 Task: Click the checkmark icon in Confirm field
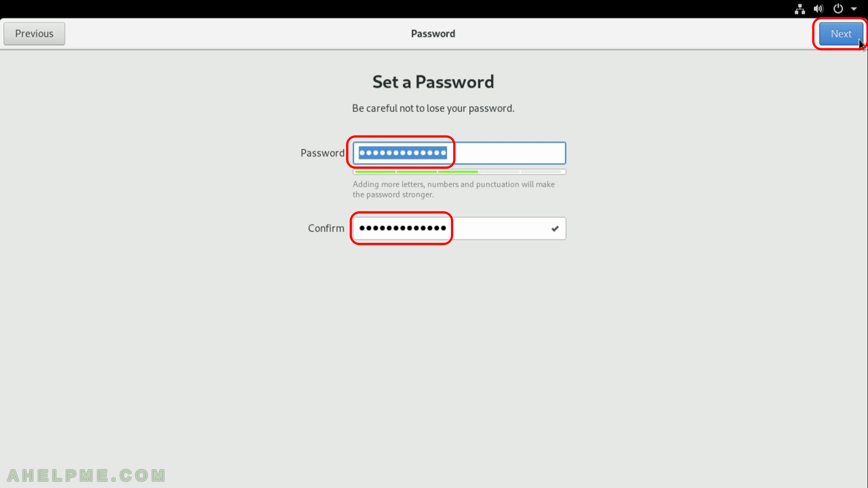click(x=555, y=229)
